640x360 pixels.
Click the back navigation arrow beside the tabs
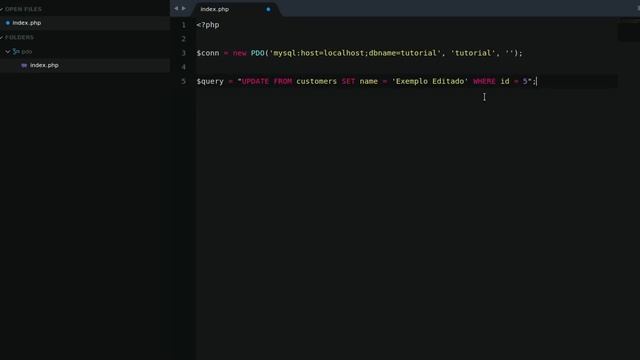tap(176, 9)
